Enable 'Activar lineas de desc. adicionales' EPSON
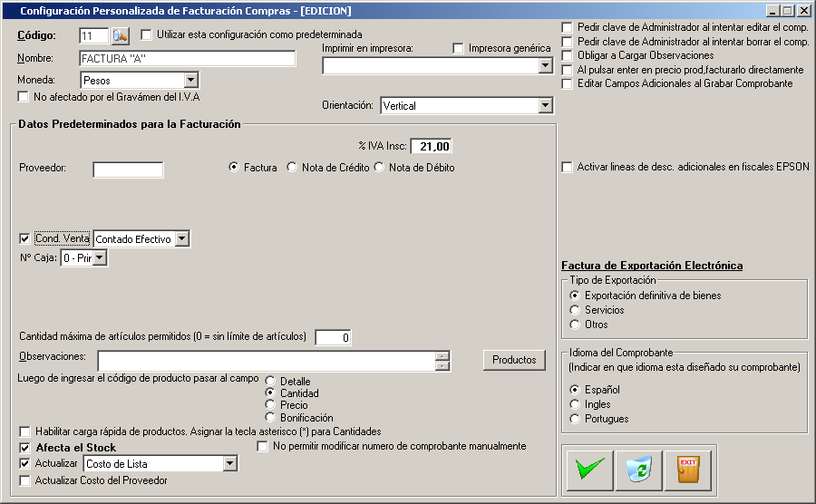816x504 pixels. (x=568, y=167)
